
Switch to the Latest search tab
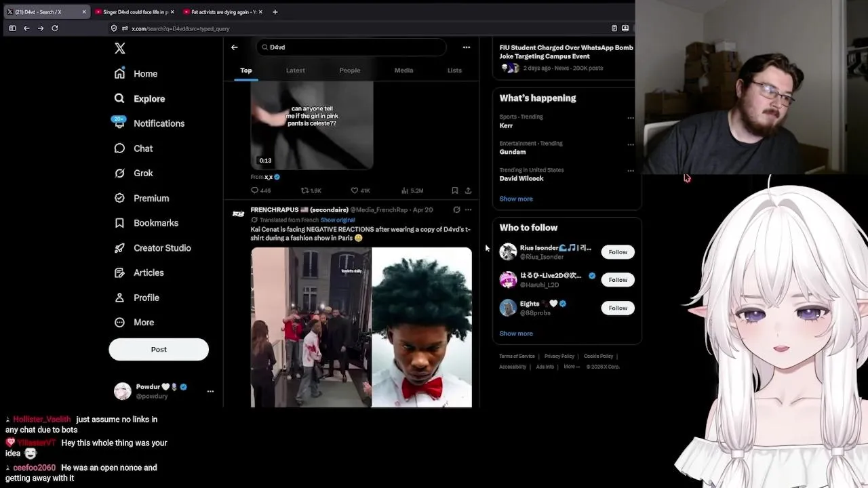295,70
